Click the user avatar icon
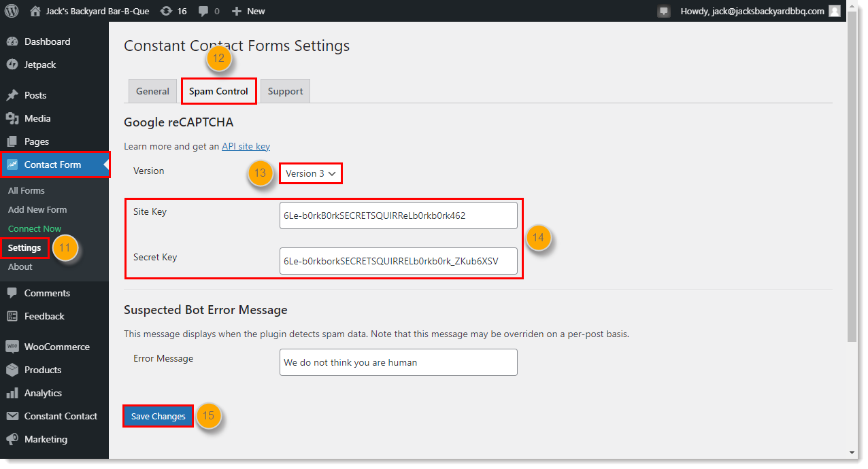Viewport: 868px width, 469px height. (835, 11)
